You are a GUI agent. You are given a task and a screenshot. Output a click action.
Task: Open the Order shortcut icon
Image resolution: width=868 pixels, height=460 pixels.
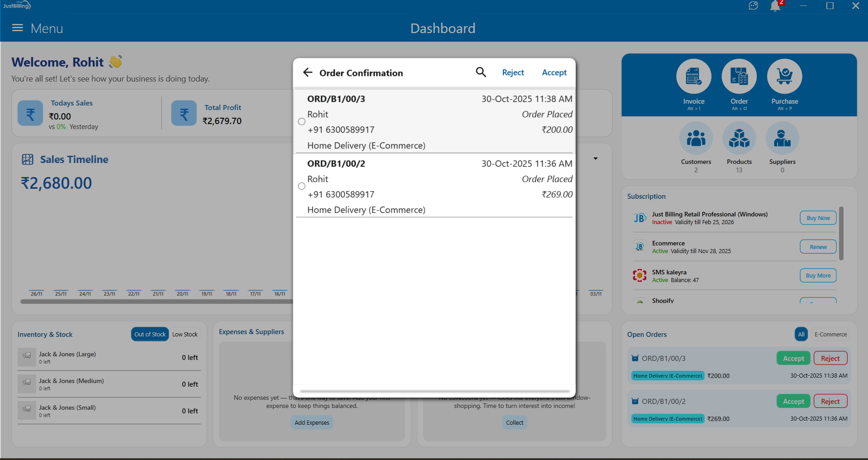739,77
